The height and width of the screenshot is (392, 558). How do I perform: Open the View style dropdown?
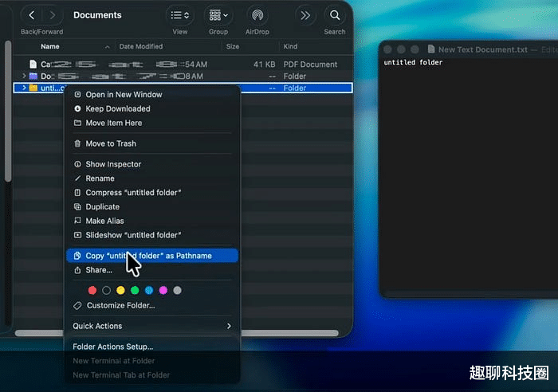coord(180,15)
